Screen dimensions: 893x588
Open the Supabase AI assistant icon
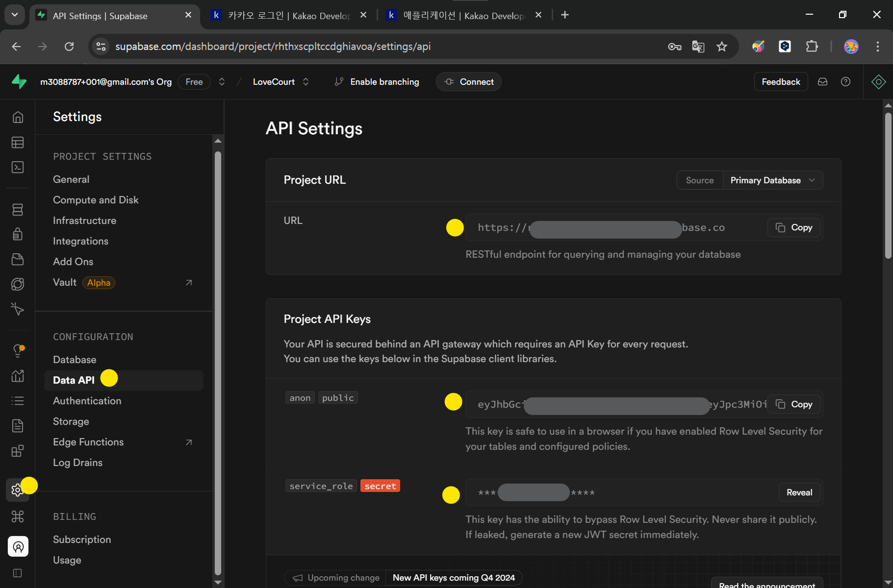[x=878, y=82]
